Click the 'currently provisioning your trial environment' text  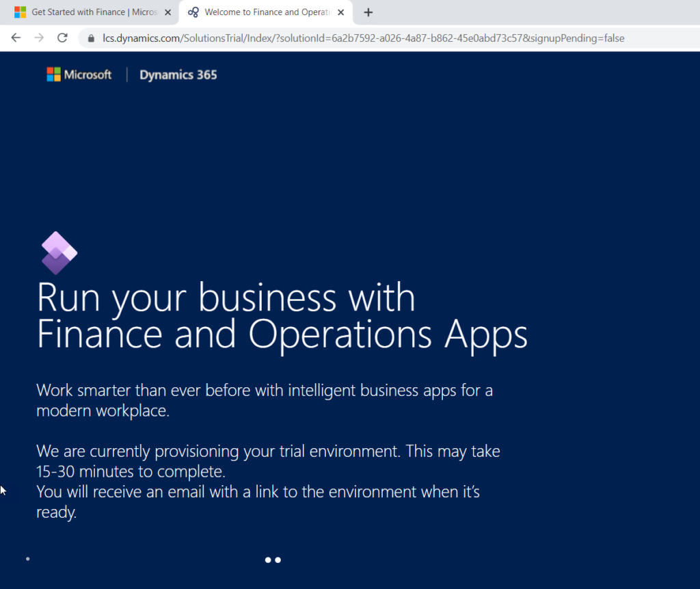(245, 451)
